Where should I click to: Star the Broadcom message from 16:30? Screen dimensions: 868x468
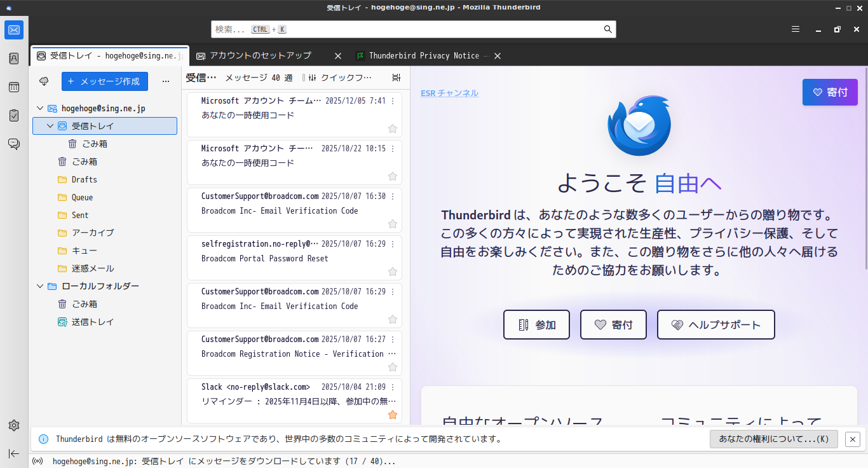(393, 224)
